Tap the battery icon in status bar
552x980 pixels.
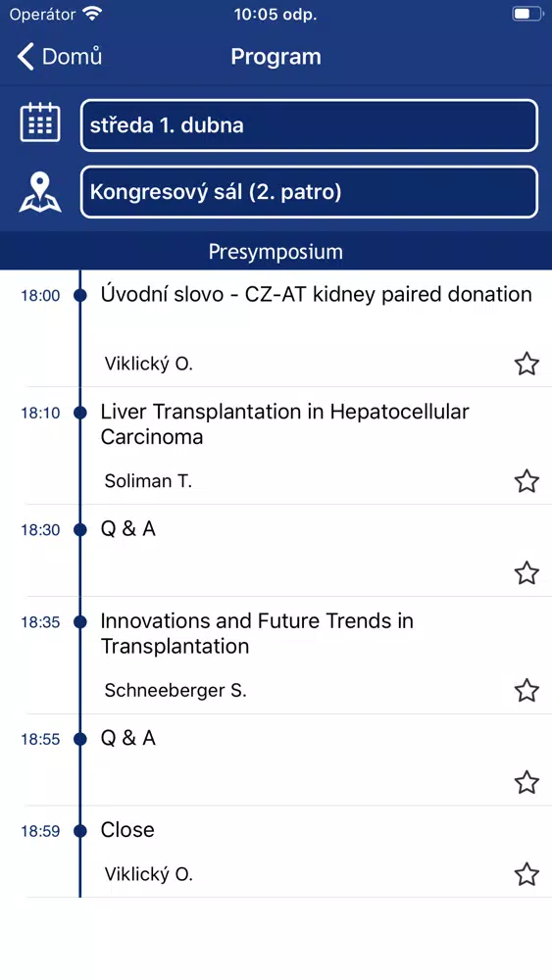(528, 14)
